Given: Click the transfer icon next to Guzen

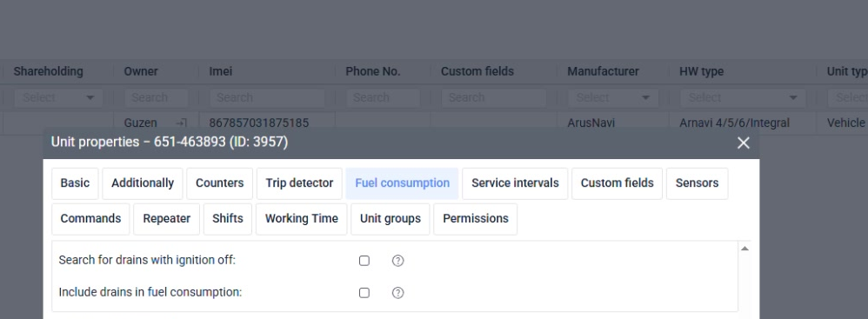Looking at the screenshot, I should [x=181, y=123].
